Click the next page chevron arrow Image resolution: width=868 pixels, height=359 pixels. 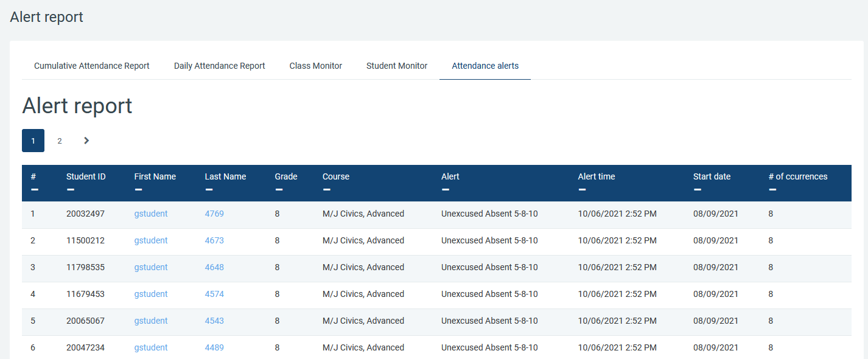86,141
